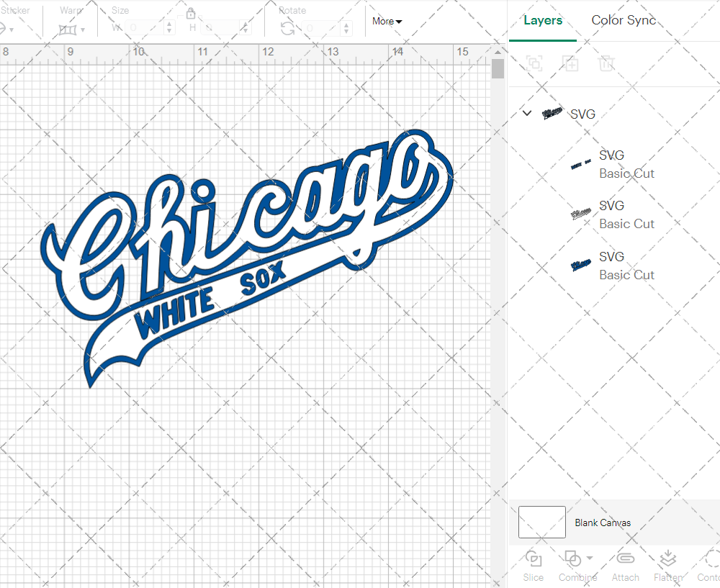
Task: Click the Blank Canvas swatch
Action: 542,522
